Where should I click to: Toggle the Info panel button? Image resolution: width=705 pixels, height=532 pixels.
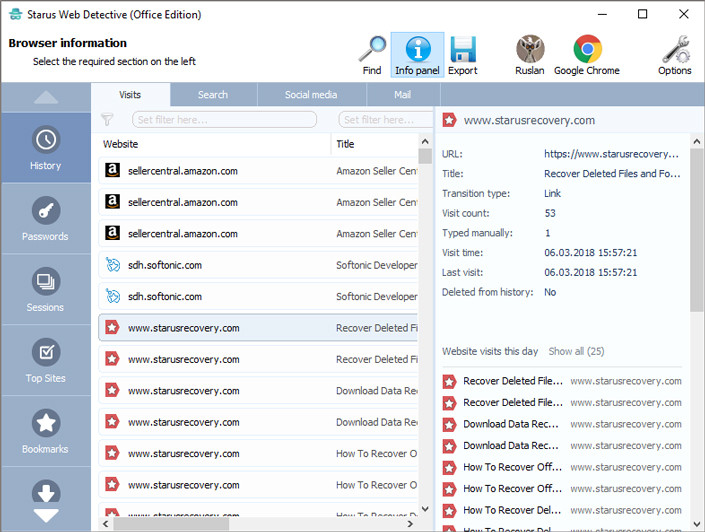tap(417, 50)
